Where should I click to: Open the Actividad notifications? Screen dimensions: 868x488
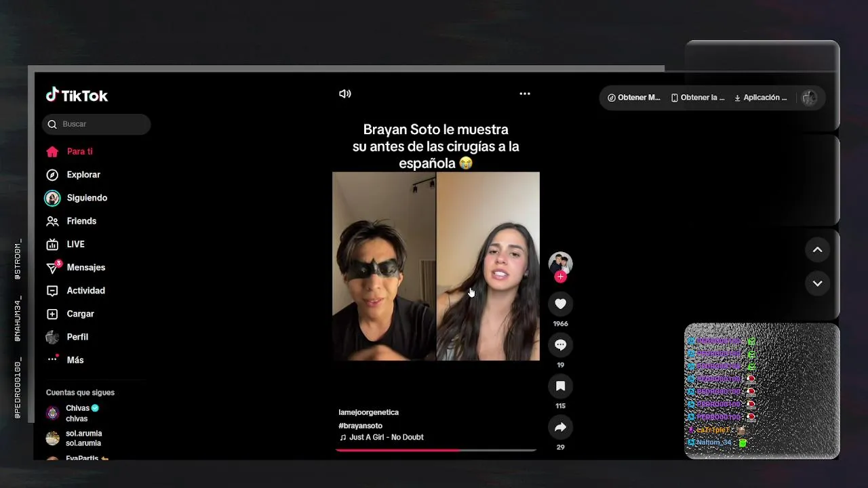(85, 291)
